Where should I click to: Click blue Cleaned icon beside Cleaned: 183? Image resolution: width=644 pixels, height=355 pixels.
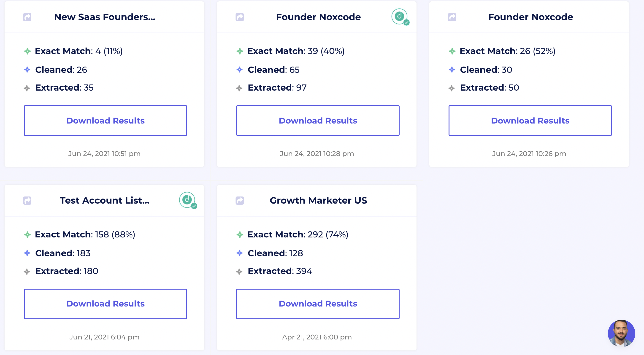coord(27,253)
